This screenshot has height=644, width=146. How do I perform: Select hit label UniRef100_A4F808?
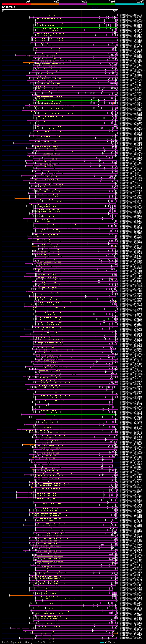[131, 294]
